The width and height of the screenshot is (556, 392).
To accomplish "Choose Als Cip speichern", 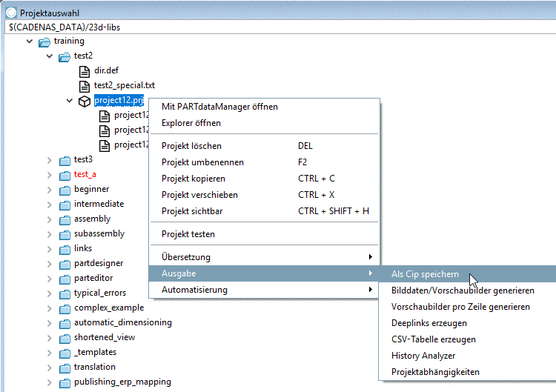I will click(468, 274).
